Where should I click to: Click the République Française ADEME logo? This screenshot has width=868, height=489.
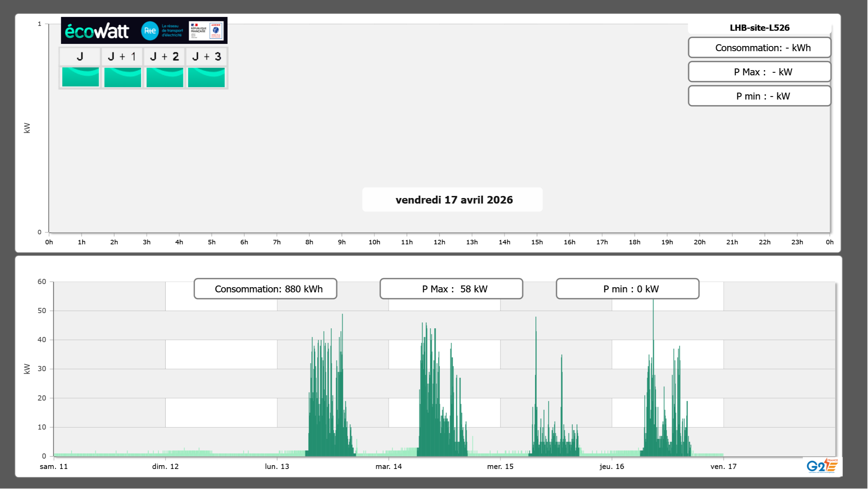pyautogui.click(x=206, y=31)
